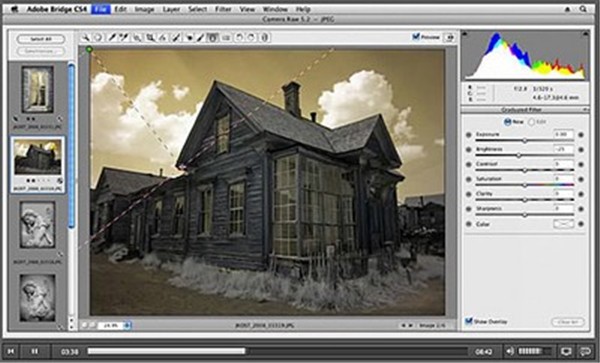Screen dimensions: 600x363
Task: Go to the previous image arrow
Action: [x=403, y=326]
